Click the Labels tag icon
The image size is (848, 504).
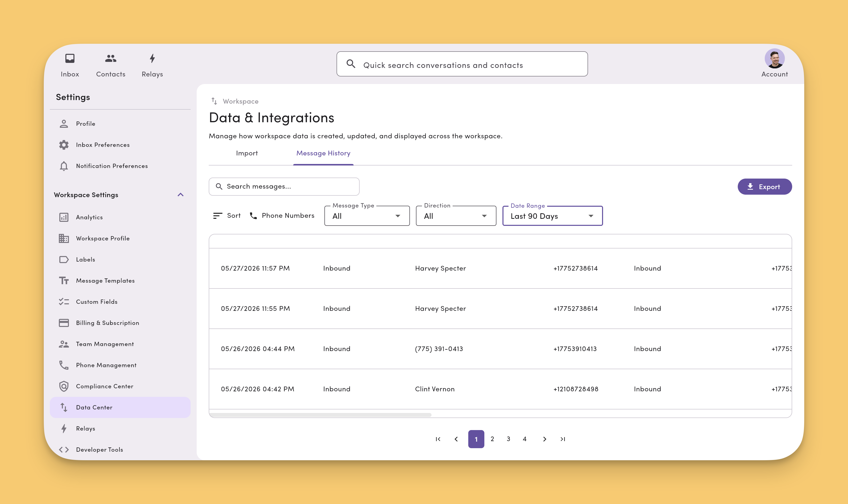tap(64, 260)
